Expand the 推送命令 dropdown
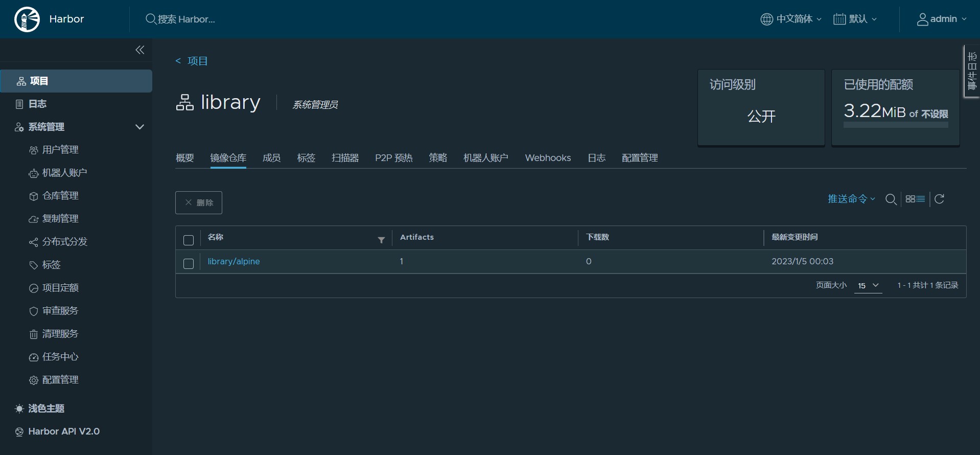 click(x=851, y=199)
